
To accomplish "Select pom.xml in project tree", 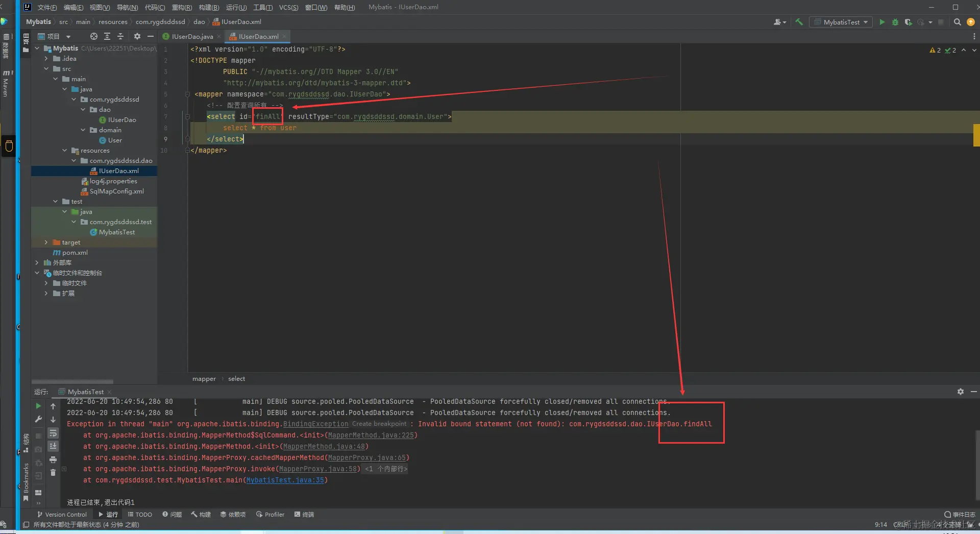I will (x=75, y=253).
